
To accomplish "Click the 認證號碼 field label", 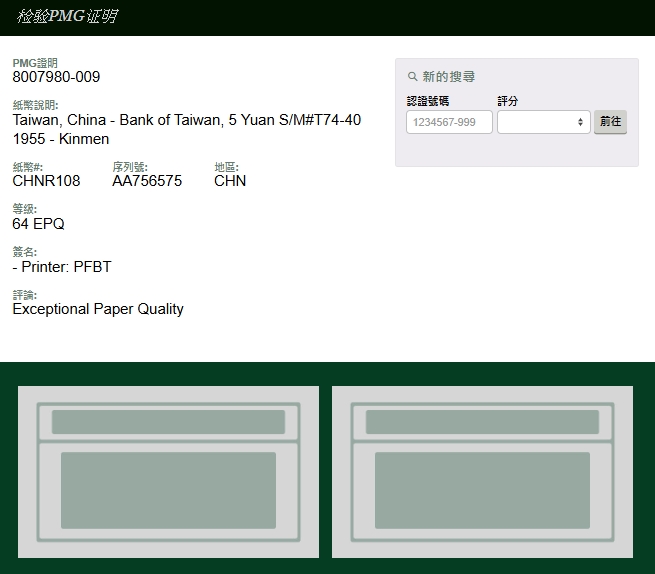I will [x=428, y=101].
